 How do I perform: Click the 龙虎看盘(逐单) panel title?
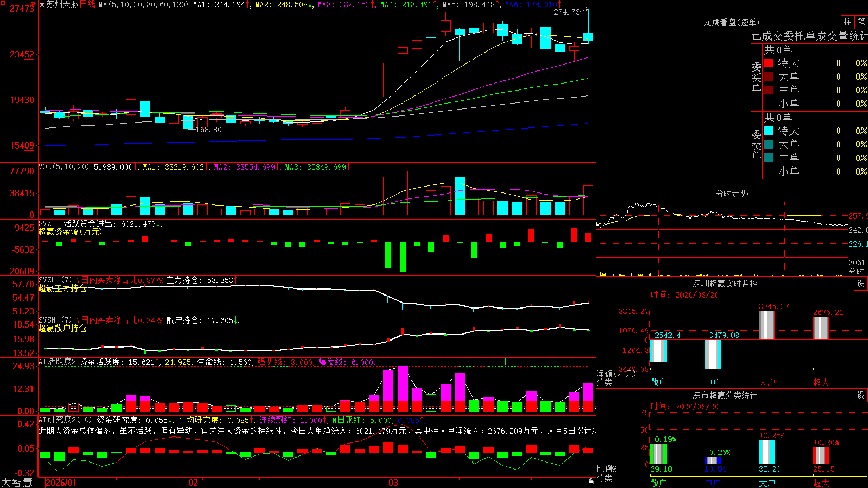click(x=731, y=22)
